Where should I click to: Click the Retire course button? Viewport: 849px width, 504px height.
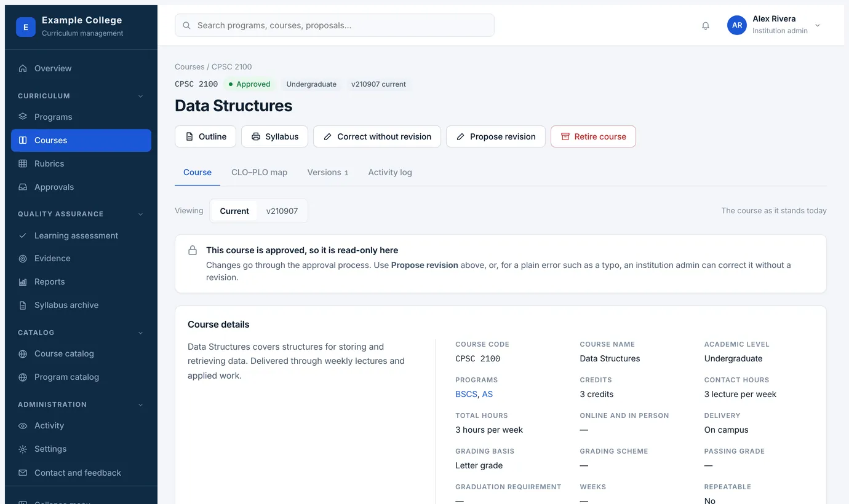pyautogui.click(x=593, y=136)
